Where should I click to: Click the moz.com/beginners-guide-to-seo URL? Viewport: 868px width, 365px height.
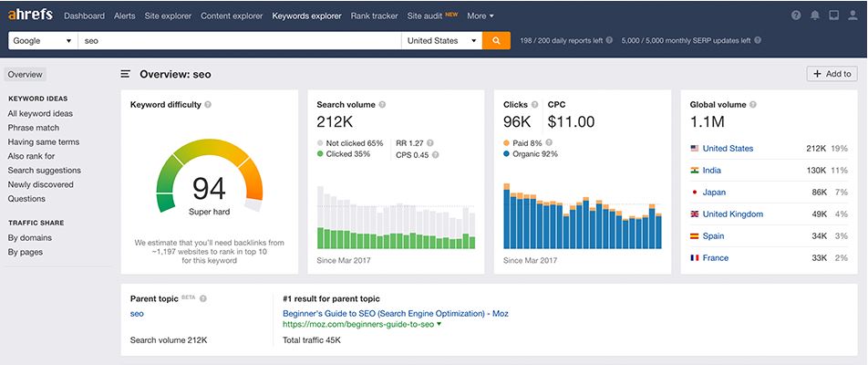(358, 325)
